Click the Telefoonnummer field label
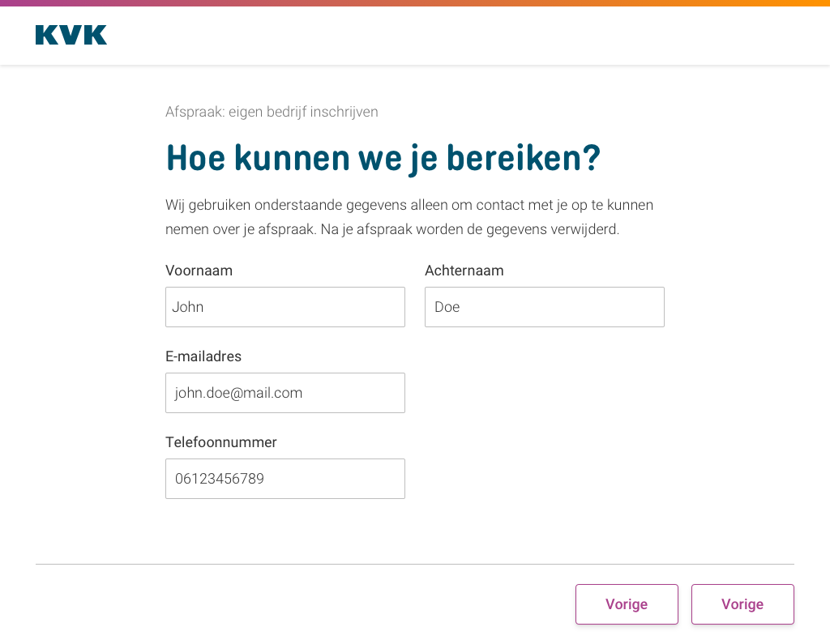Image resolution: width=830 pixels, height=644 pixels. coord(221,441)
